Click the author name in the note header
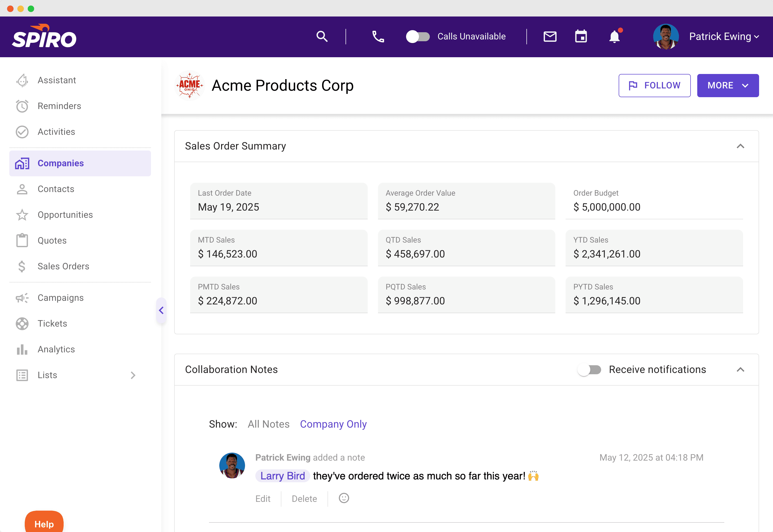The image size is (773, 532). coord(283,457)
